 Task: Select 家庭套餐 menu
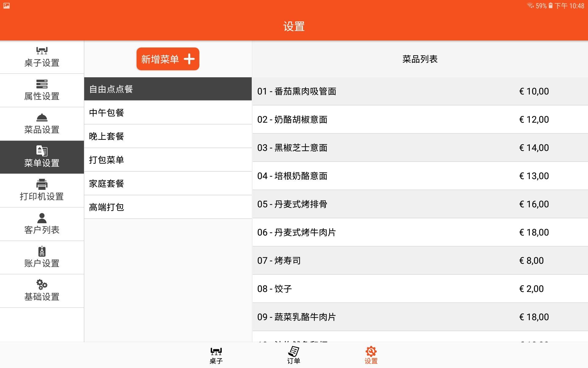[x=168, y=183]
